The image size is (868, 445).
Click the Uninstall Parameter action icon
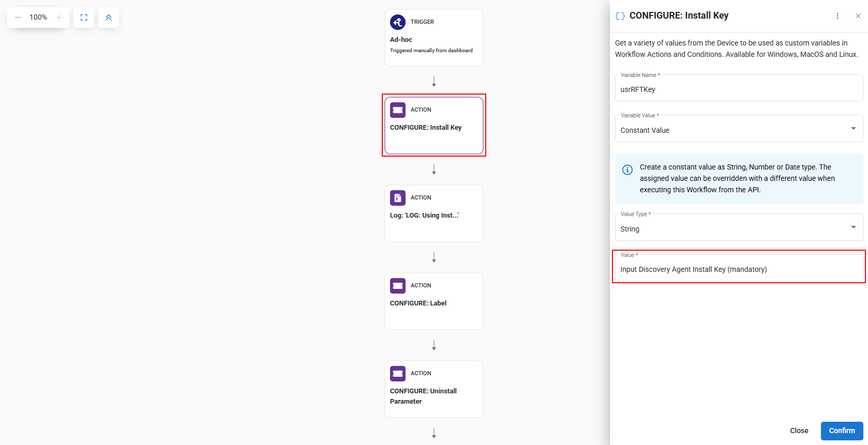[398, 374]
